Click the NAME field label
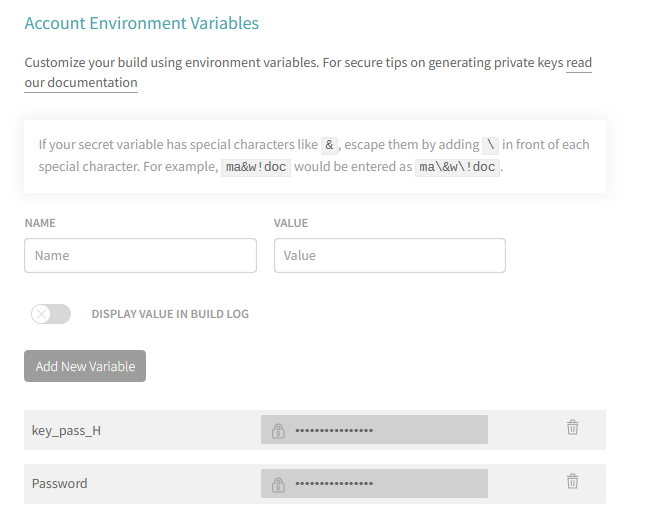 coord(40,223)
